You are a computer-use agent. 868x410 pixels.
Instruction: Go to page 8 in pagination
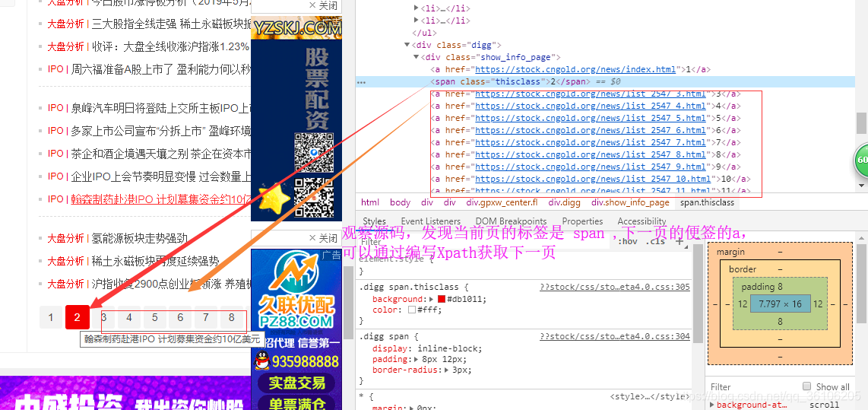(231, 317)
